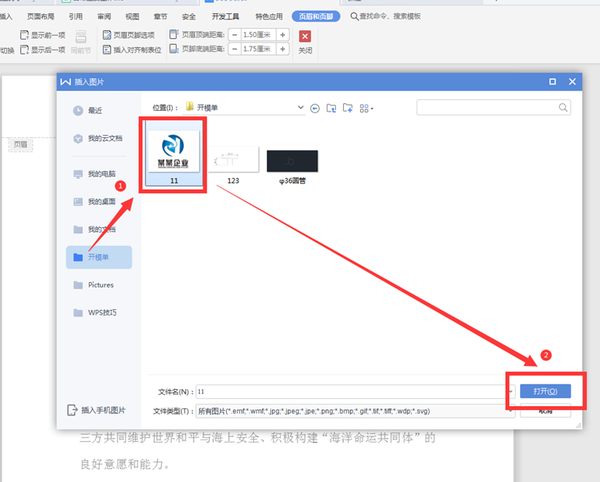
Task: Click the 打开(O) button
Action: pos(545,391)
